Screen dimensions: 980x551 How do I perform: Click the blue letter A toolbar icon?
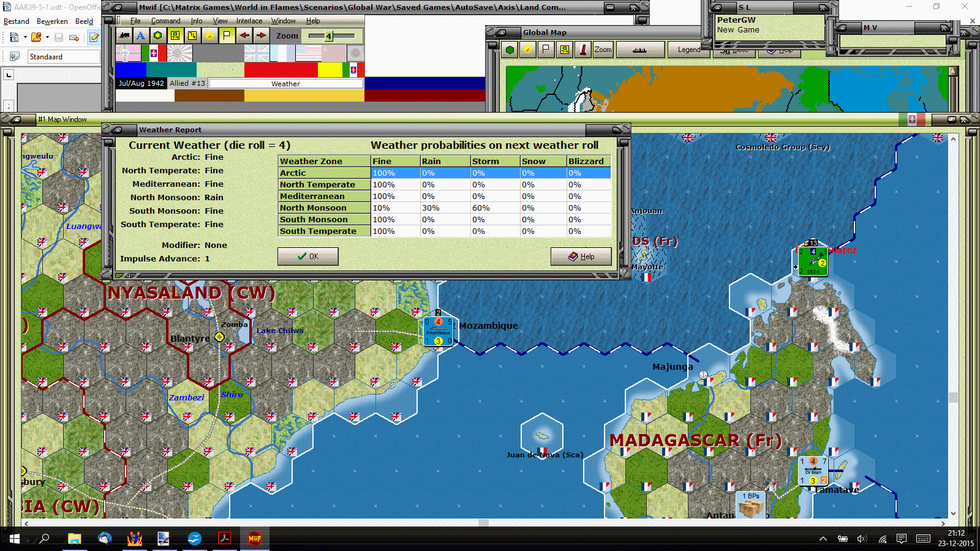141,36
